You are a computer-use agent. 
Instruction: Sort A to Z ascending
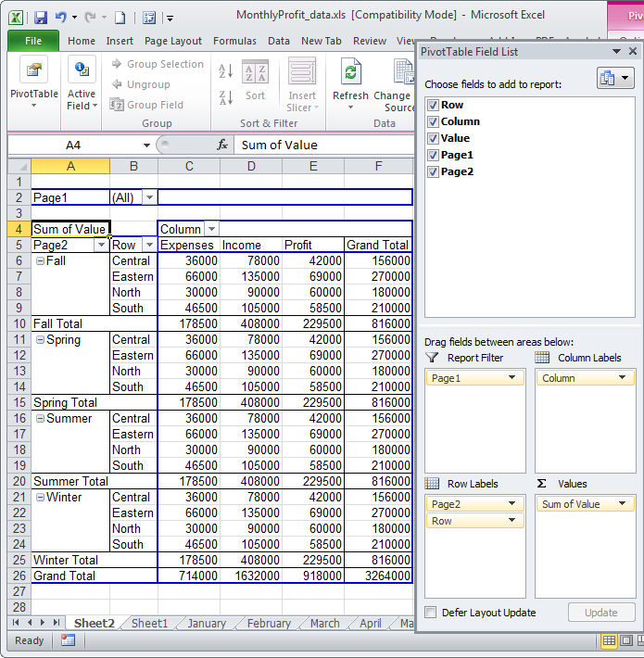pos(225,72)
